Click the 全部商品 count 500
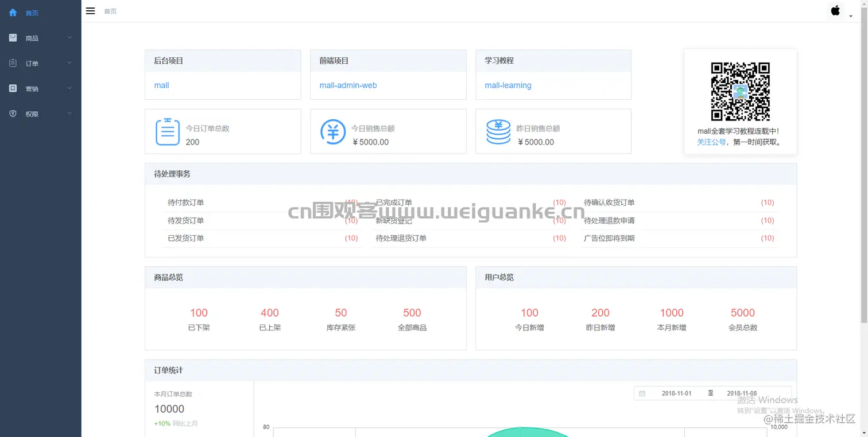Viewport: 868px width, 437px height. pos(412,313)
